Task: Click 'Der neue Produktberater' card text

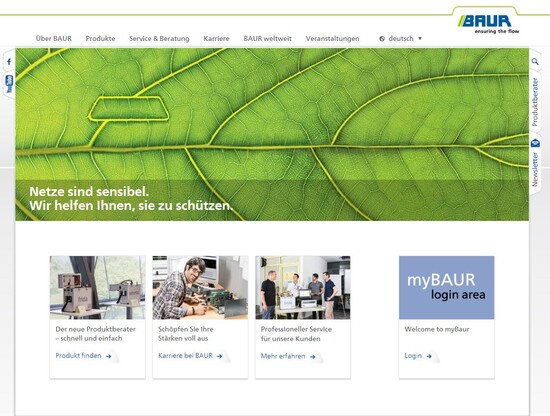Action: click(95, 334)
